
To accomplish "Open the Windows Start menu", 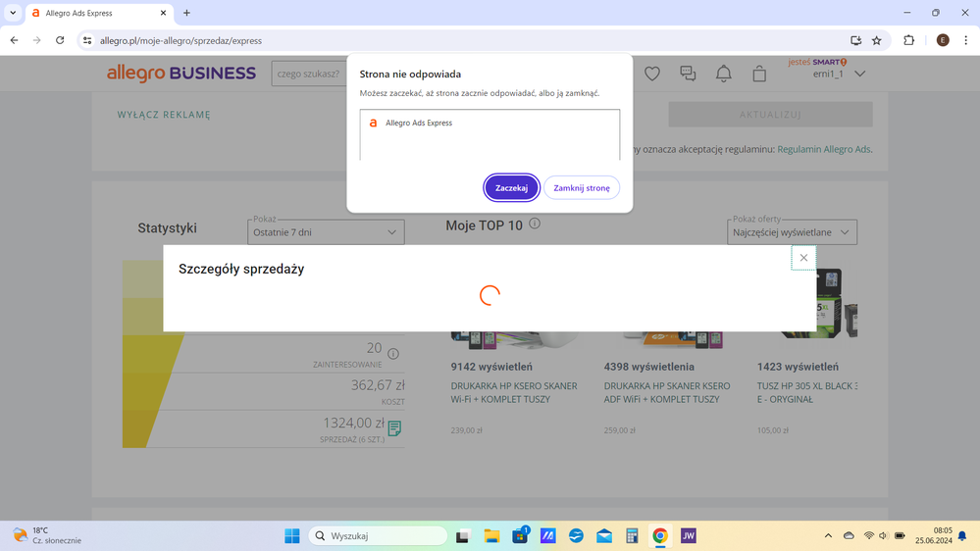I will point(292,536).
